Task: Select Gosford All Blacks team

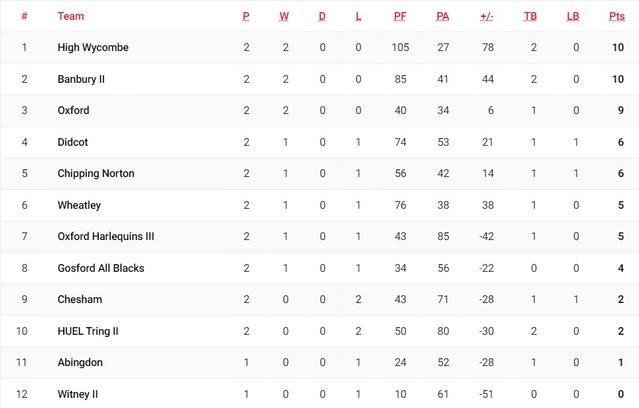Action: pyautogui.click(x=101, y=268)
